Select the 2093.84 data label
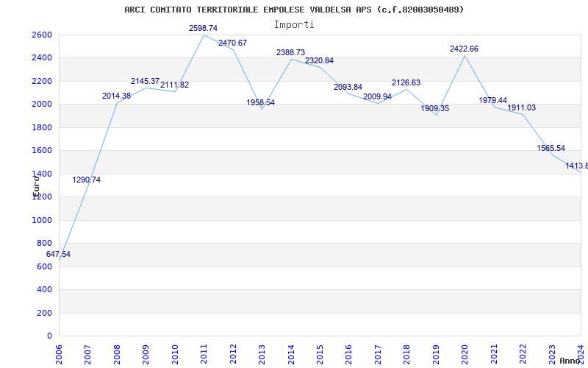This screenshot has width=588, height=368. (x=348, y=87)
